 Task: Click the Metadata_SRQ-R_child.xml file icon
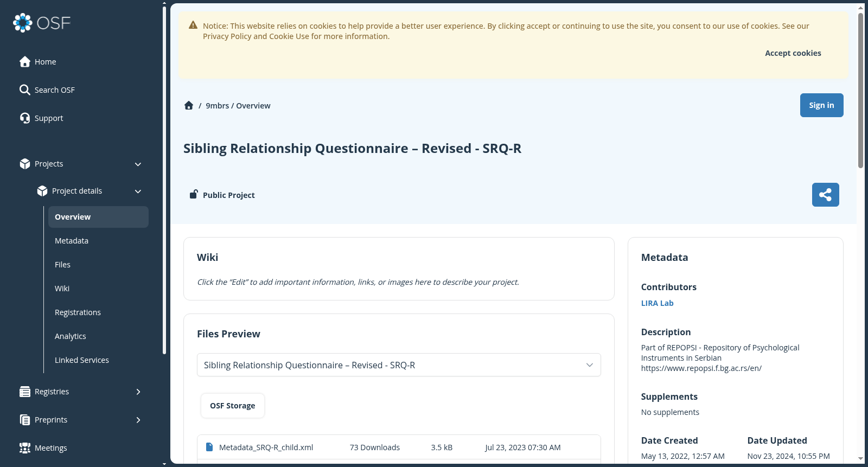(x=209, y=447)
